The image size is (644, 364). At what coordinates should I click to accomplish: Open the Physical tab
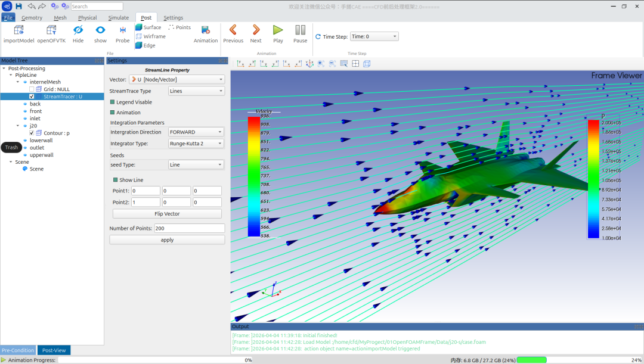click(x=88, y=18)
